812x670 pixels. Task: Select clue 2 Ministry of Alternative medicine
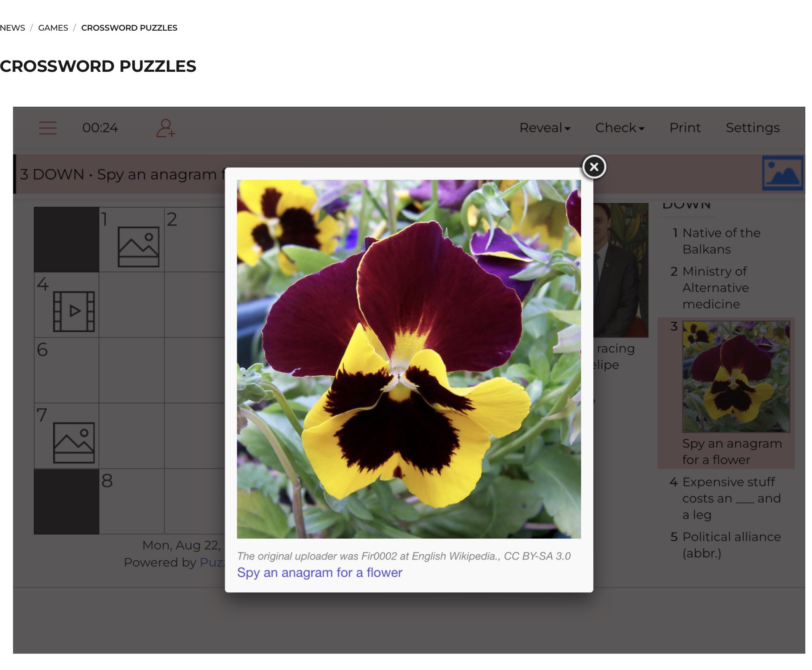(x=726, y=287)
